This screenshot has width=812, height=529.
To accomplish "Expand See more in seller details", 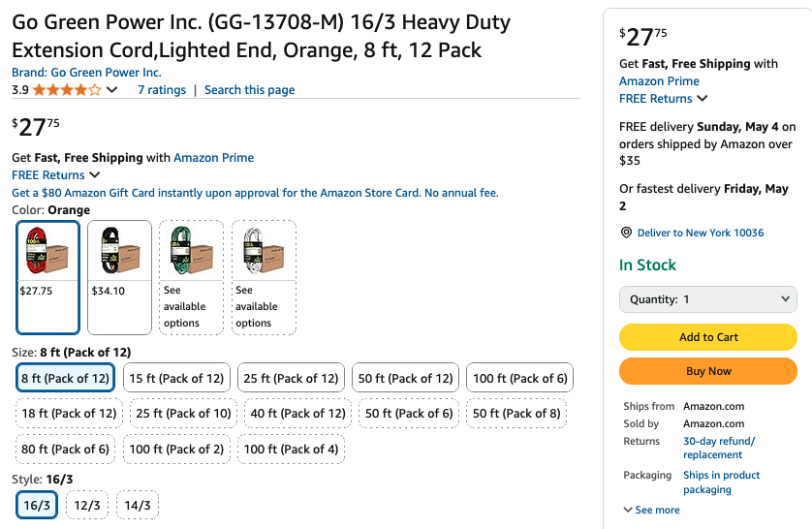I will 651,510.
